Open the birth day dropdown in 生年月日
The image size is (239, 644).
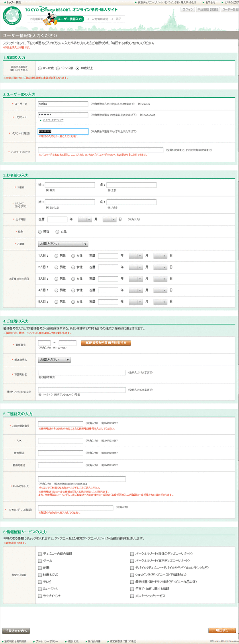point(109,220)
